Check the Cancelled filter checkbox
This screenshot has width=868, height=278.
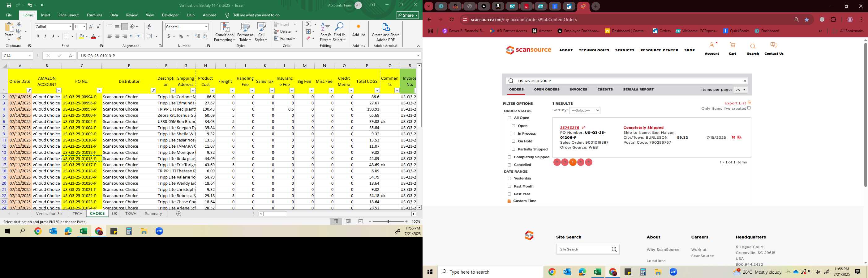point(509,165)
